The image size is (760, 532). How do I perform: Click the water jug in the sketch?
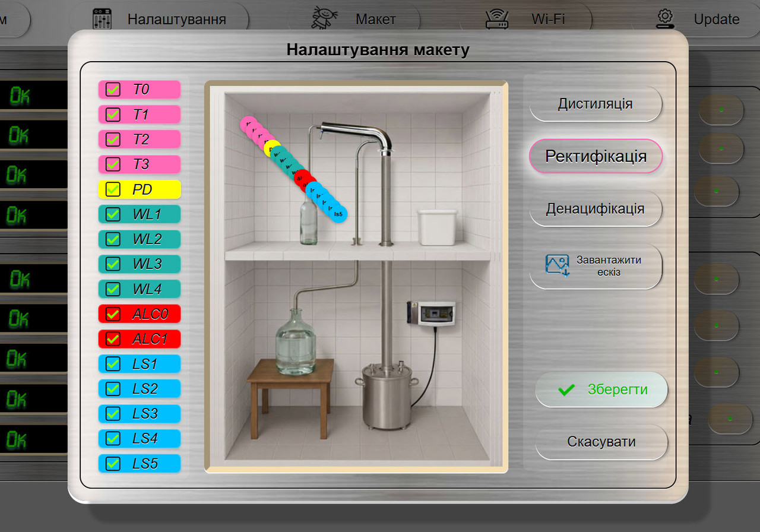(295, 341)
